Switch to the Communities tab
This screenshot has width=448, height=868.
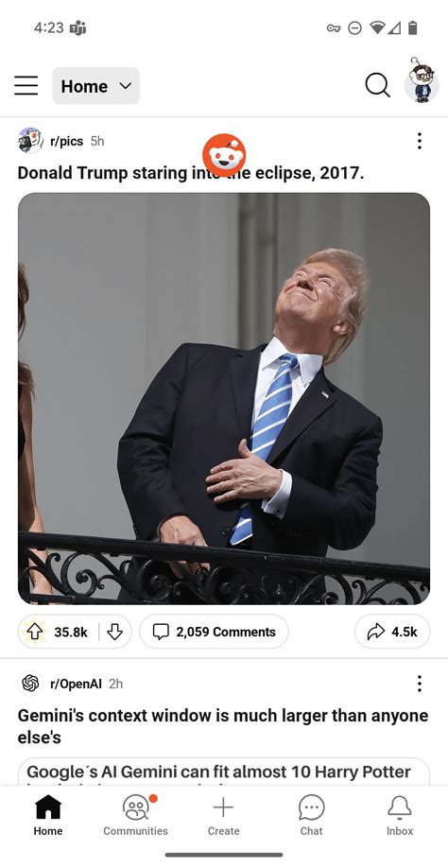click(135, 815)
